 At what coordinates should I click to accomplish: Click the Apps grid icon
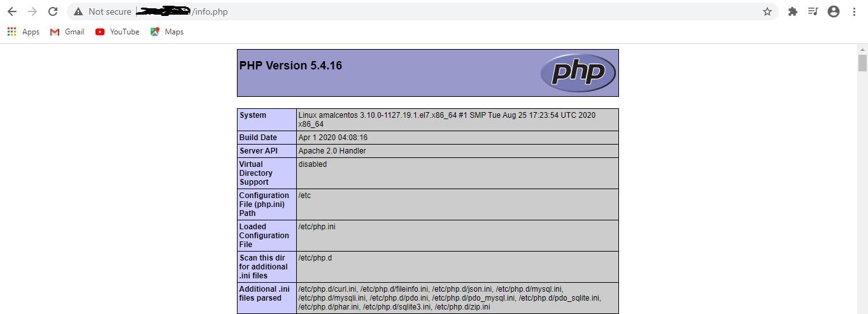[x=12, y=32]
